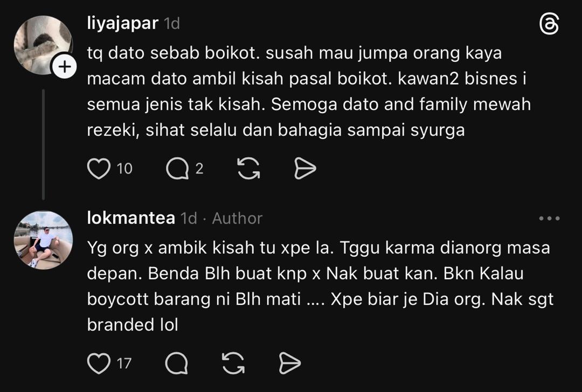View lokmantea's boat profile picture
The height and width of the screenshot is (392, 582).
pyautogui.click(x=43, y=240)
